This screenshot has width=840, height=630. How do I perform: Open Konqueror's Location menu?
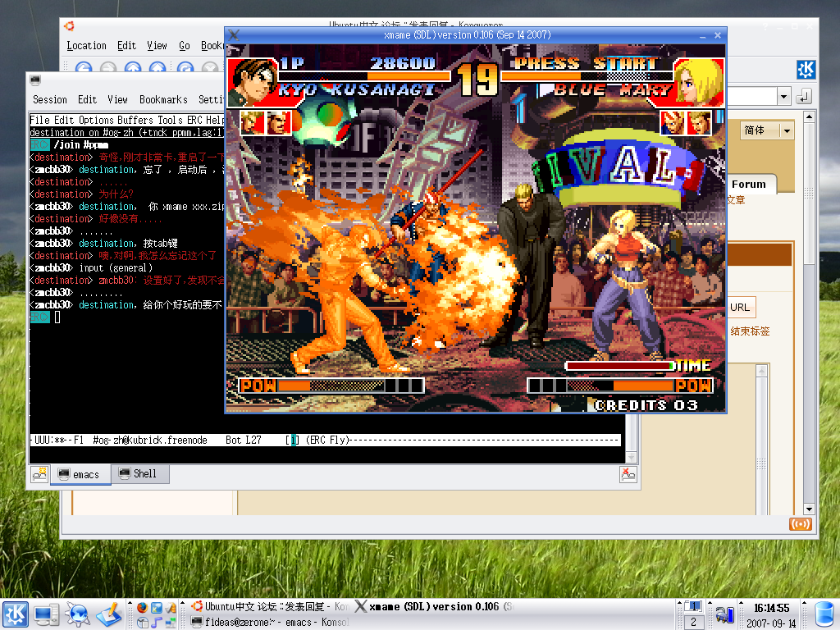click(x=86, y=46)
